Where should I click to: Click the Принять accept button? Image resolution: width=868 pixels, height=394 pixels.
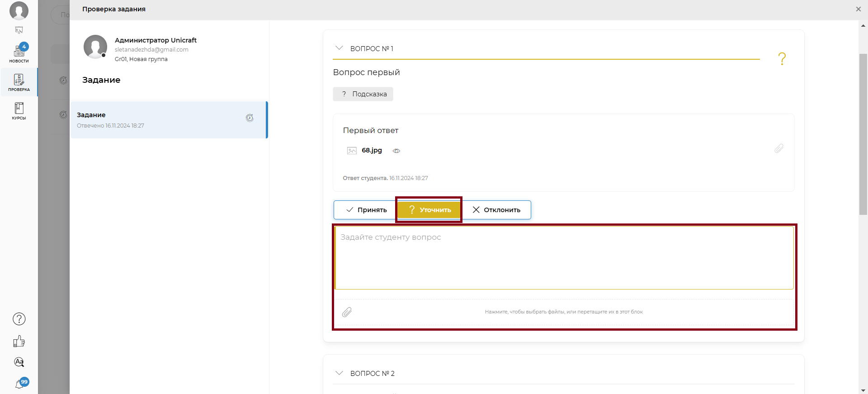pyautogui.click(x=366, y=210)
